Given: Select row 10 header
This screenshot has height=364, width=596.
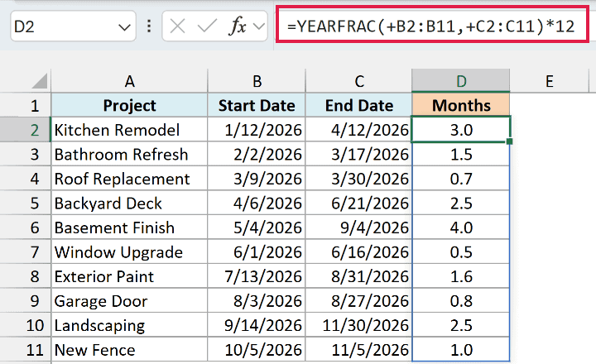Looking at the screenshot, I should pos(26,325).
